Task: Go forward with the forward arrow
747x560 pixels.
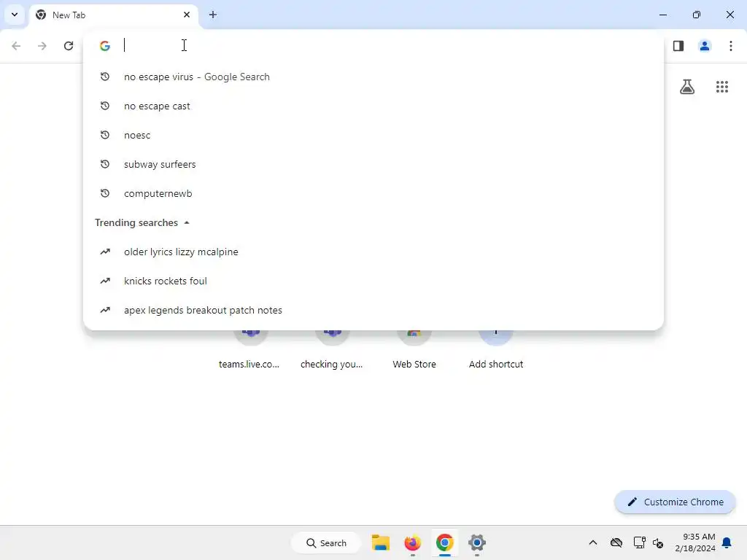Action: tap(42, 46)
